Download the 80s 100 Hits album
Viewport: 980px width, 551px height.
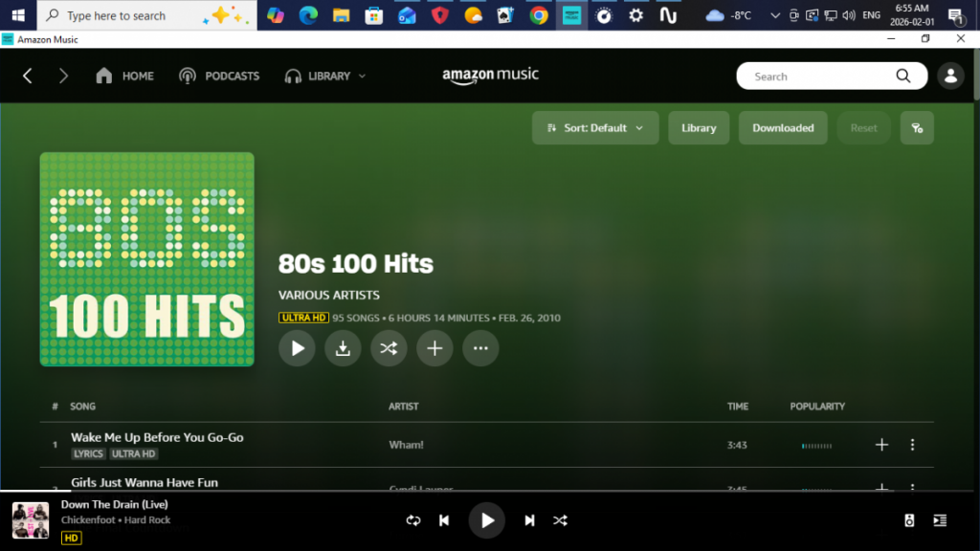point(343,348)
